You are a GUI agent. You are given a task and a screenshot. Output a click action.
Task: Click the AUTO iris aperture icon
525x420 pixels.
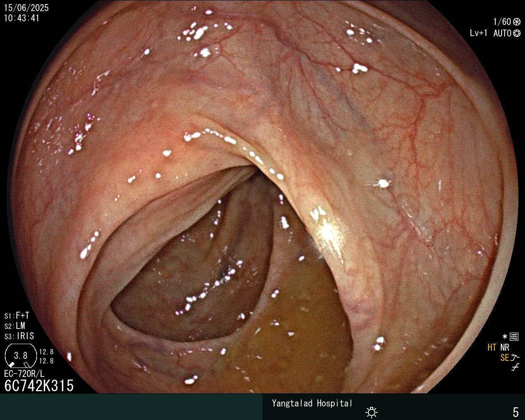517,33
